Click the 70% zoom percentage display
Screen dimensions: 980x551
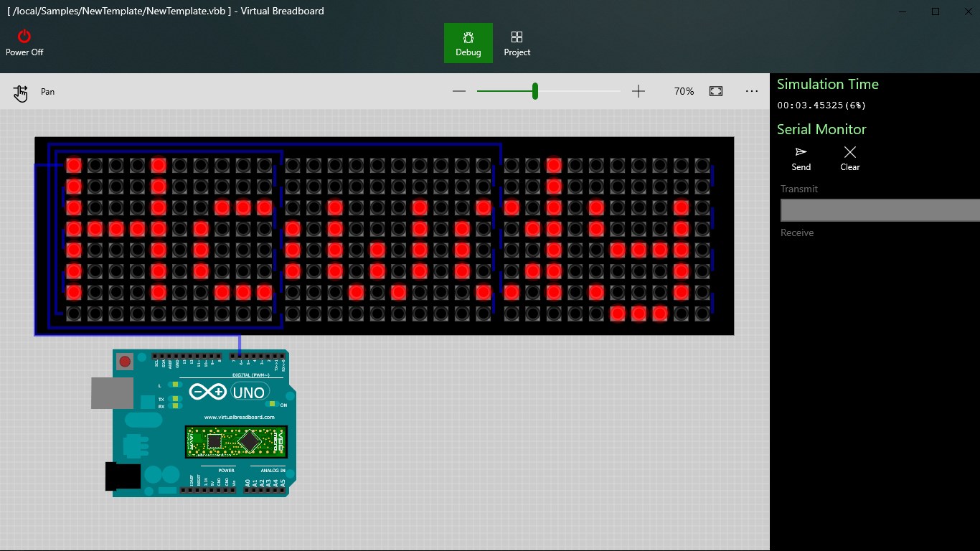click(683, 91)
